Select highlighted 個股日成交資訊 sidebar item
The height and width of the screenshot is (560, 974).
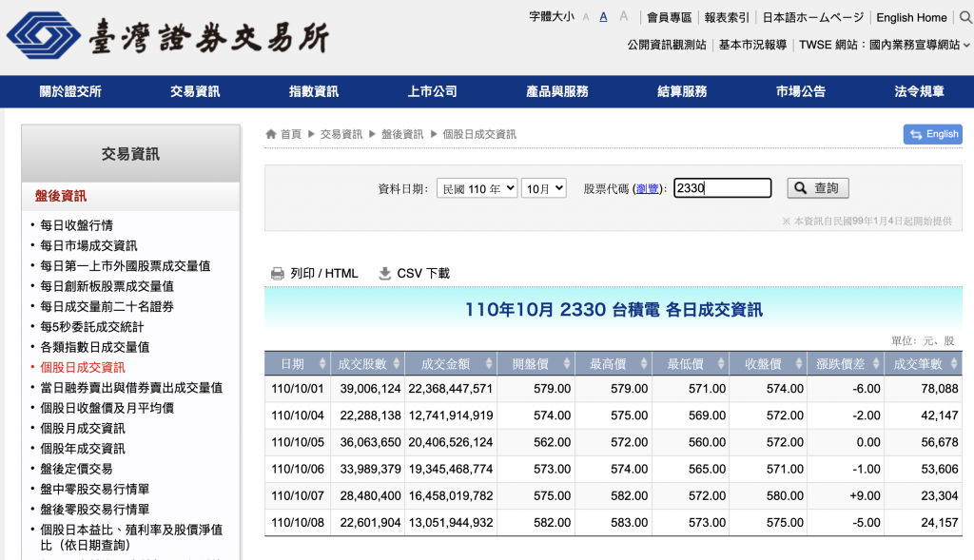[x=83, y=368]
